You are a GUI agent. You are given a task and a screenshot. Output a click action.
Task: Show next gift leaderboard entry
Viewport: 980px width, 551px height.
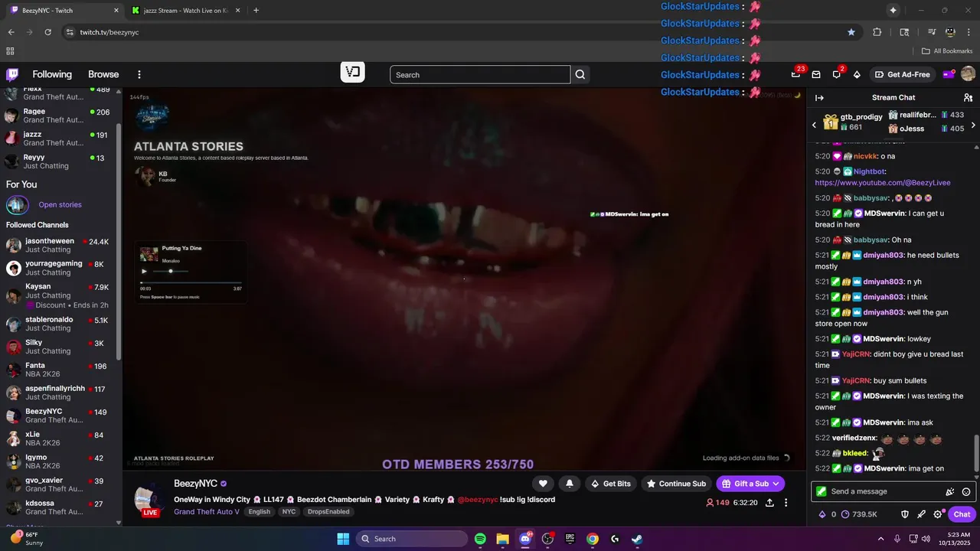[973, 125]
